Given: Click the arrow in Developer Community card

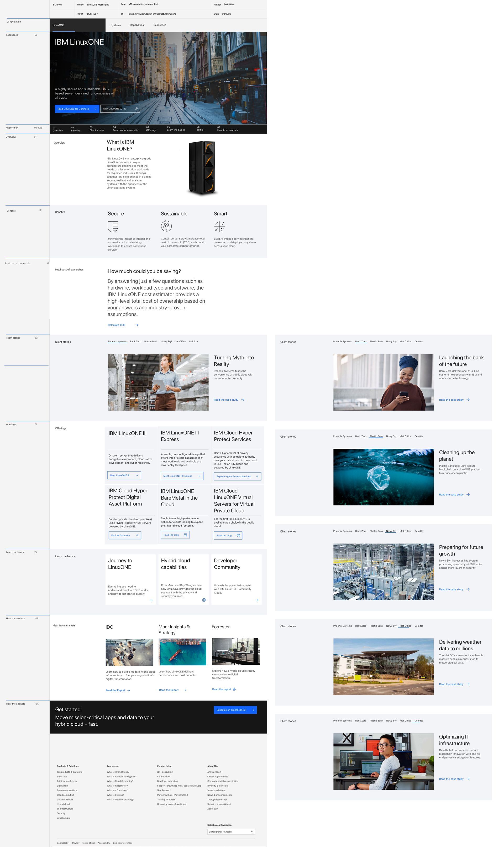Looking at the screenshot, I should [x=257, y=600].
